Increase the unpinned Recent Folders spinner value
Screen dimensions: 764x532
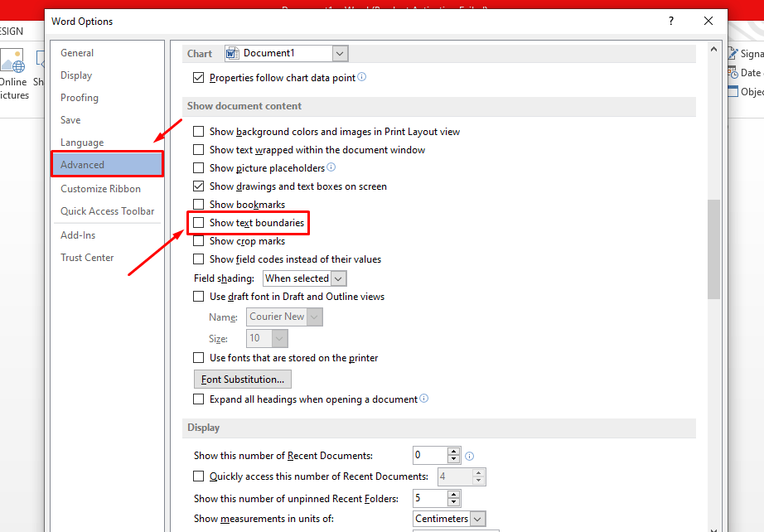(453, 495)
